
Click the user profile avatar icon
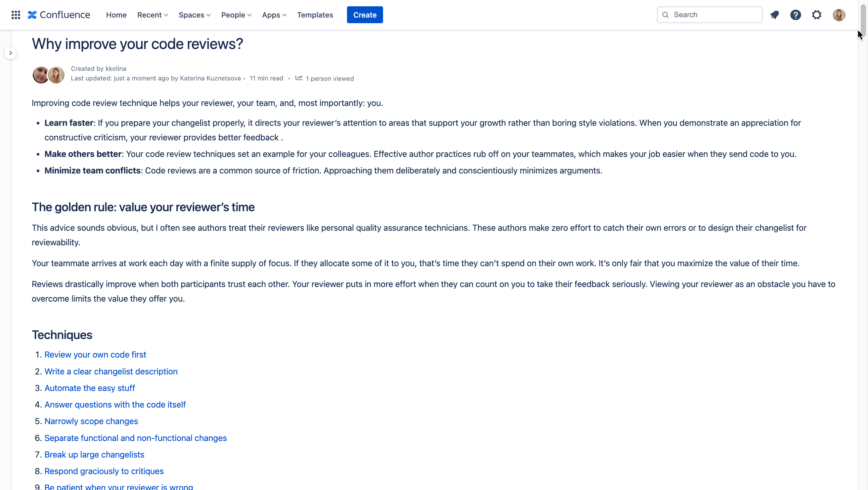click(x=839, y=14)
